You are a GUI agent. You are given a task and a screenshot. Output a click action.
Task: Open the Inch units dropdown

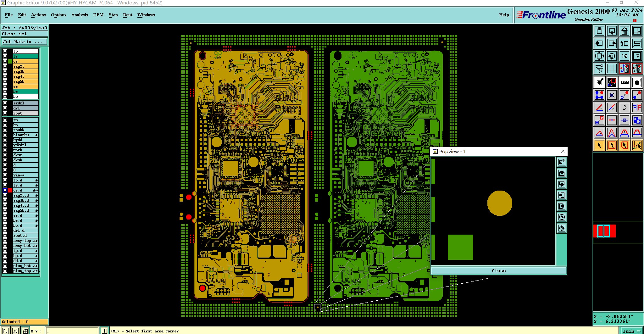coord(631,331)
